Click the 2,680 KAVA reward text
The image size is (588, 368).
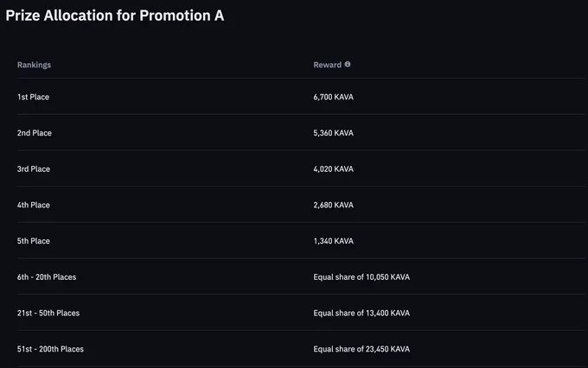334,205
